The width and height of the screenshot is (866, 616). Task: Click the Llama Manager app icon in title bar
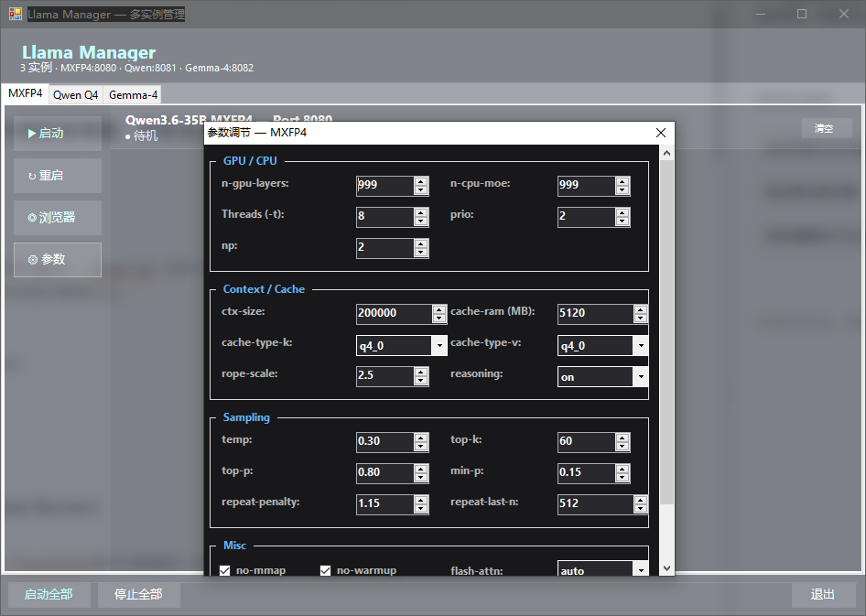point(15,14)
